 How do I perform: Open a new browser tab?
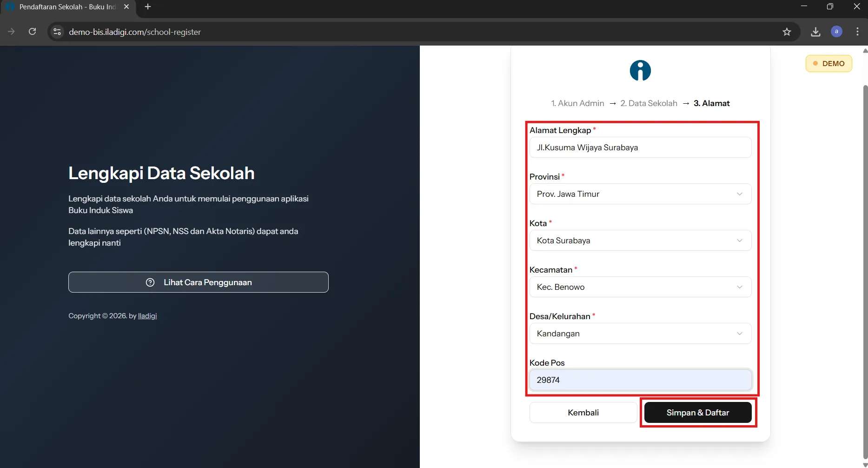point(148,7)
